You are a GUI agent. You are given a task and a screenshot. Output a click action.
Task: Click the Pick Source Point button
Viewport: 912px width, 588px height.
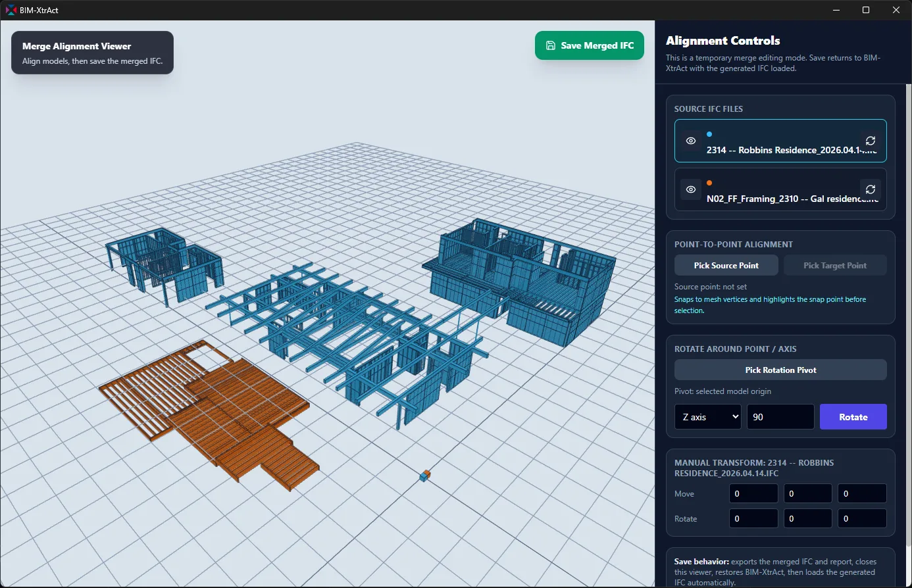[726, 266]
